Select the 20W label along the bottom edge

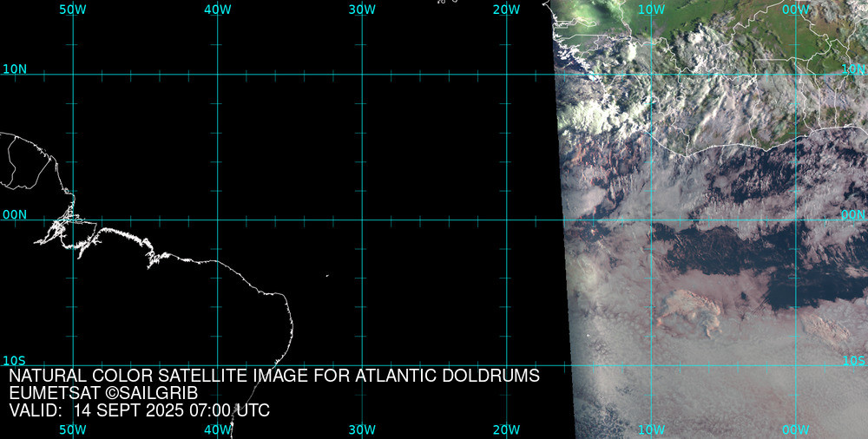coord(507,429)
